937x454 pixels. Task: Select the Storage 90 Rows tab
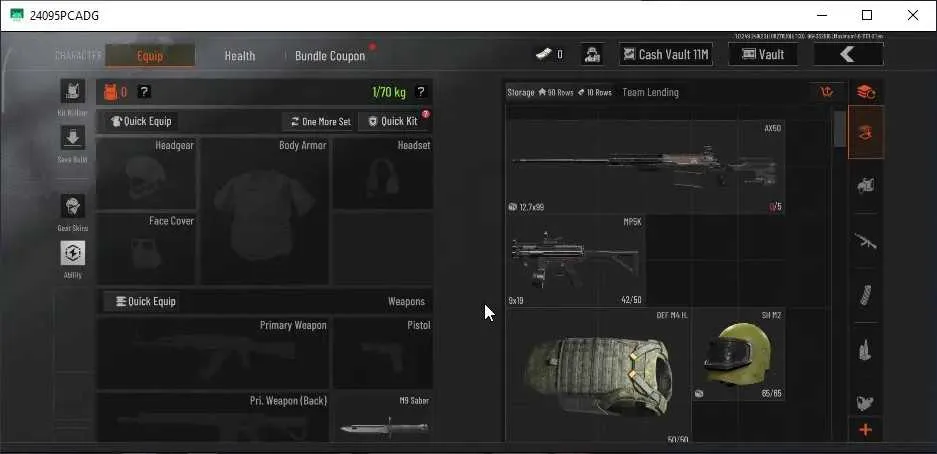click(x=540, y=92)
